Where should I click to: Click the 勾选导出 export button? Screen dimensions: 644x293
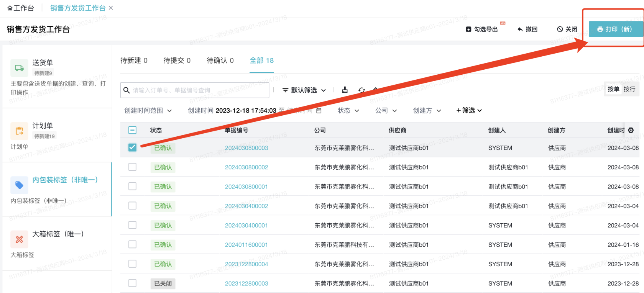[x=482, y=29]
